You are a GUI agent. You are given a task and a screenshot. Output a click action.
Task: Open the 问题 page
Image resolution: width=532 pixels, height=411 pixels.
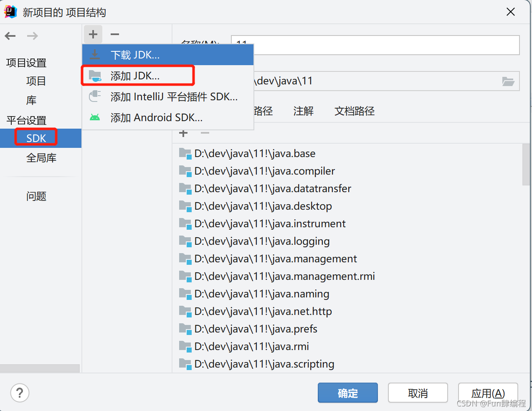(36, 196)
